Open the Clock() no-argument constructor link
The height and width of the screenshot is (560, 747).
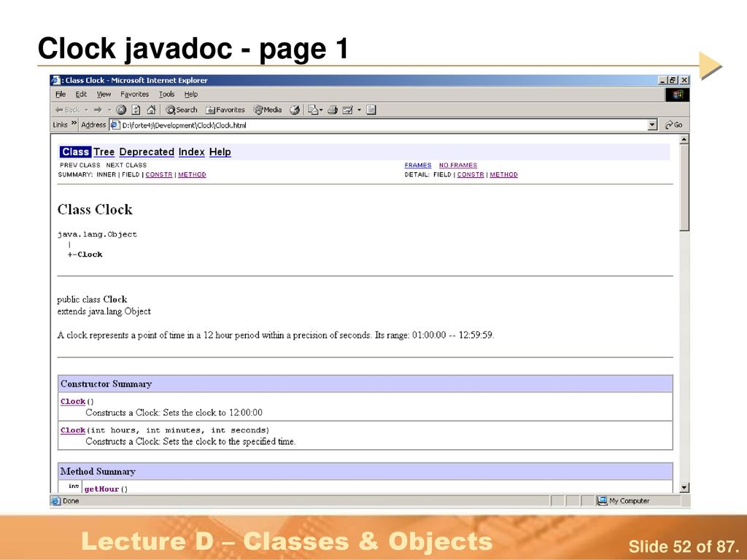[x=73, y=402]
